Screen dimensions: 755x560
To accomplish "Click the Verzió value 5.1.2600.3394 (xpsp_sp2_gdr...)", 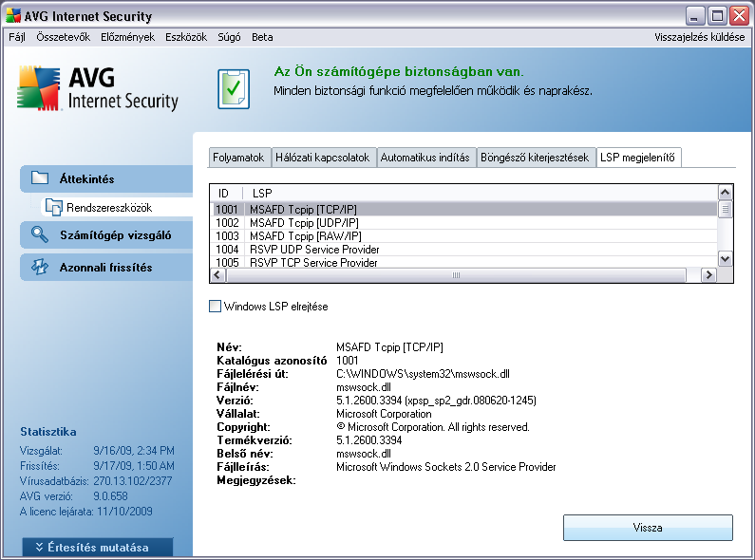I will click(436, 401).
